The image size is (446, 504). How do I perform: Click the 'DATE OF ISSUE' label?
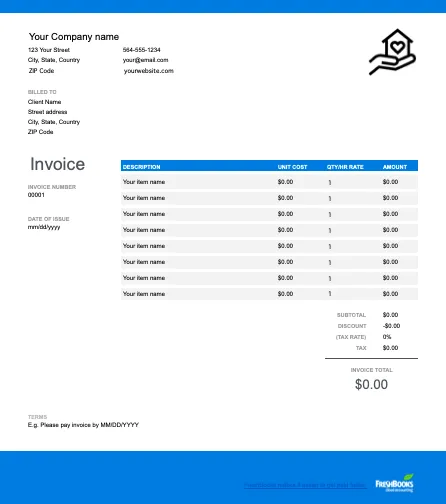48,219
